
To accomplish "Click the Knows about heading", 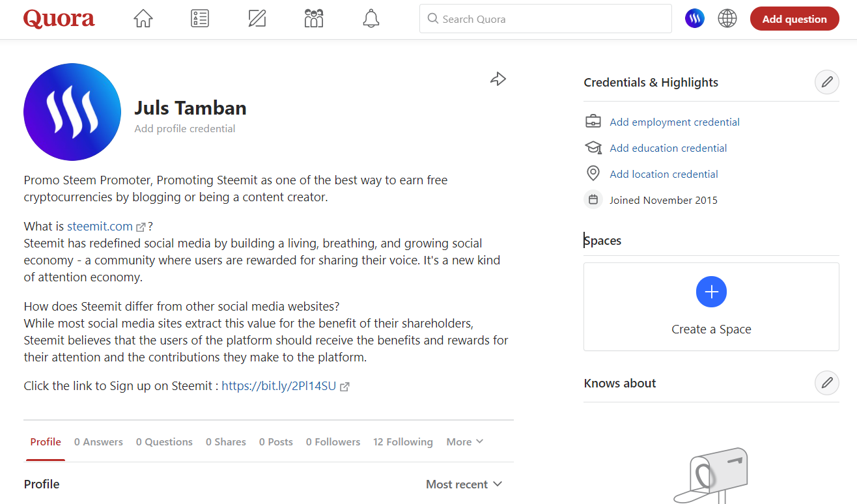I will coord(620,383).
